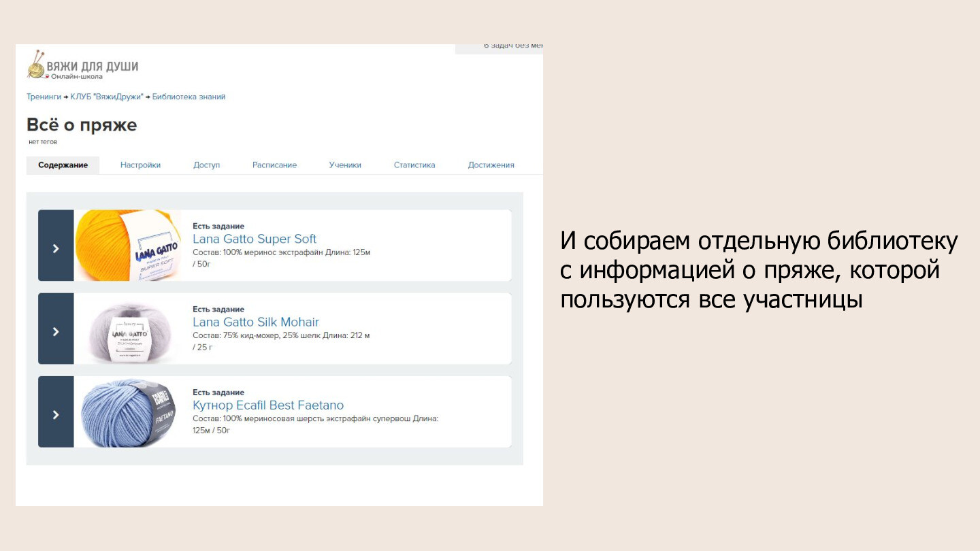
Task: Click the yellow Lana Gatto Super Soft yarn image
Action: 127,246
